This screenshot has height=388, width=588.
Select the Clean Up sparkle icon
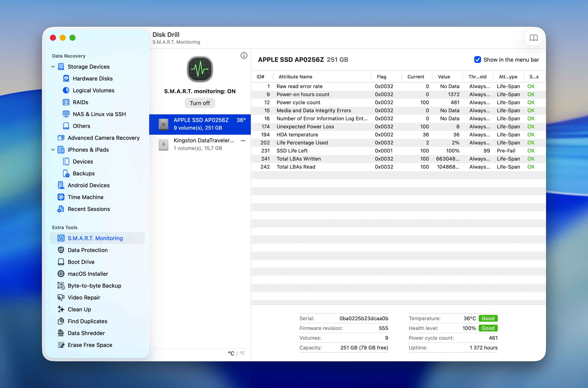(x=61, y=309)
